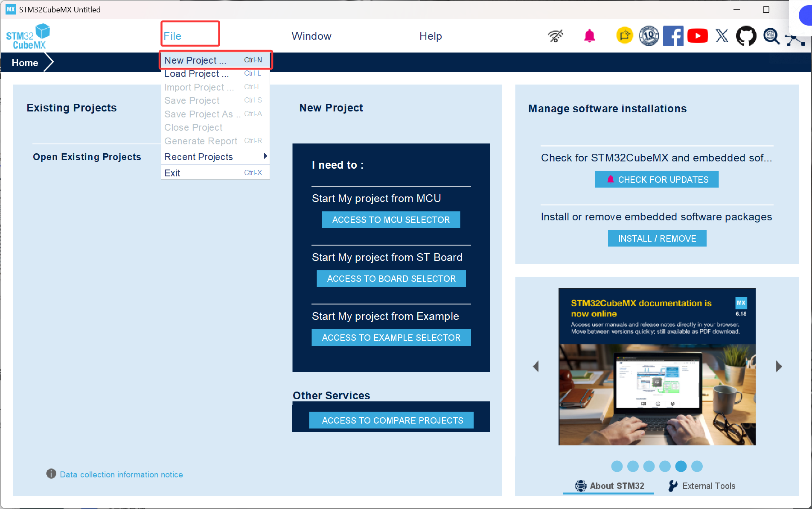Click the 'Existing Projects' heading

pos(72,108)
